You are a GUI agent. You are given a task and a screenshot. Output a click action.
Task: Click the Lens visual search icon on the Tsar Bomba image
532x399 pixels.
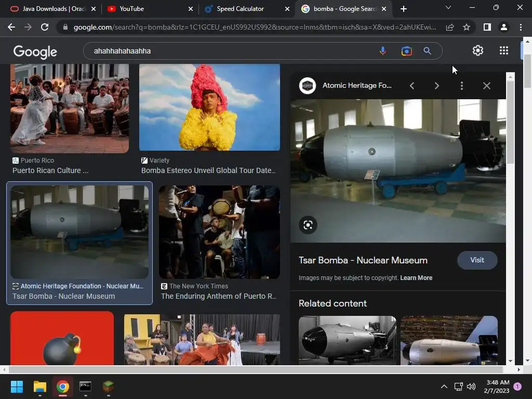pyautogui.click(x=308, y=225)
